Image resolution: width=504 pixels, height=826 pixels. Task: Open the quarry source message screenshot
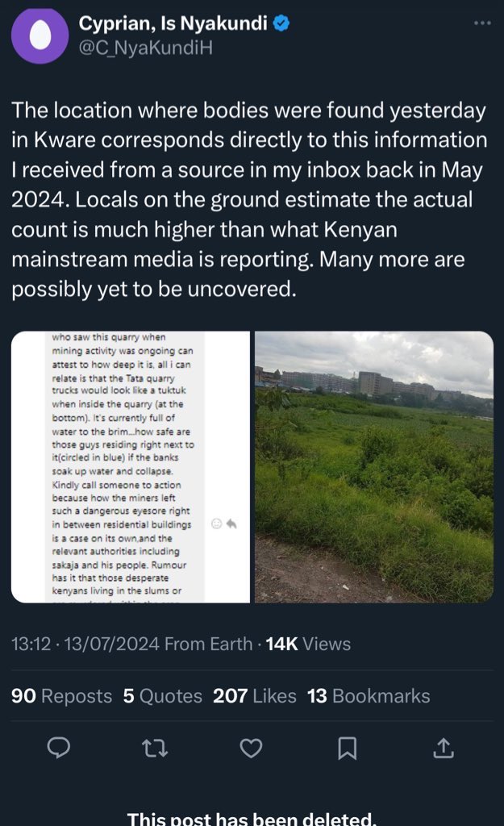[131, 465]
